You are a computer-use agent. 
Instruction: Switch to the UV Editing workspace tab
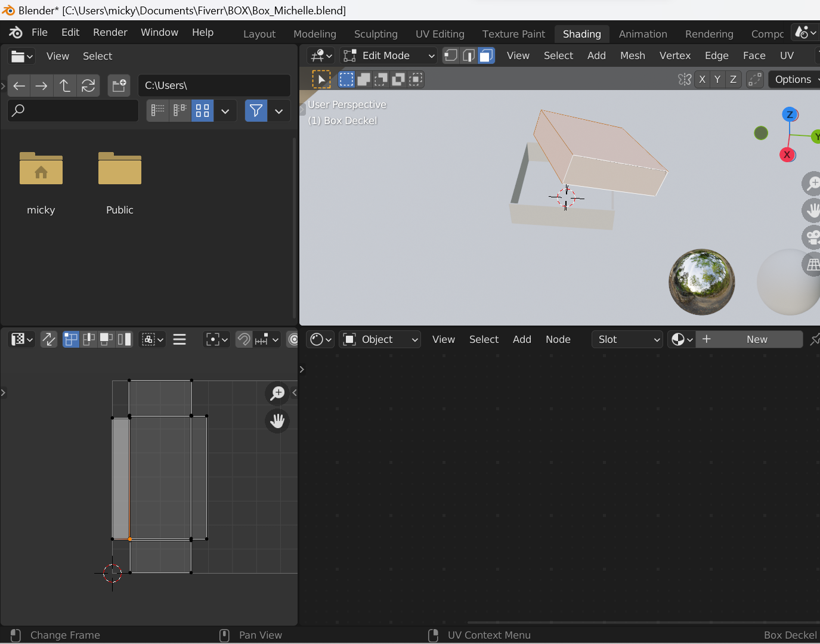[440, 34]
